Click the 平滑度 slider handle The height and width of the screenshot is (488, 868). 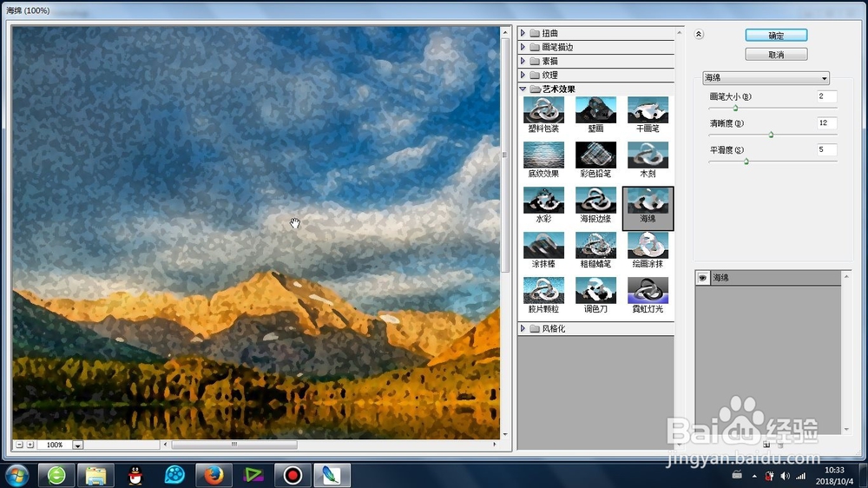746,162
